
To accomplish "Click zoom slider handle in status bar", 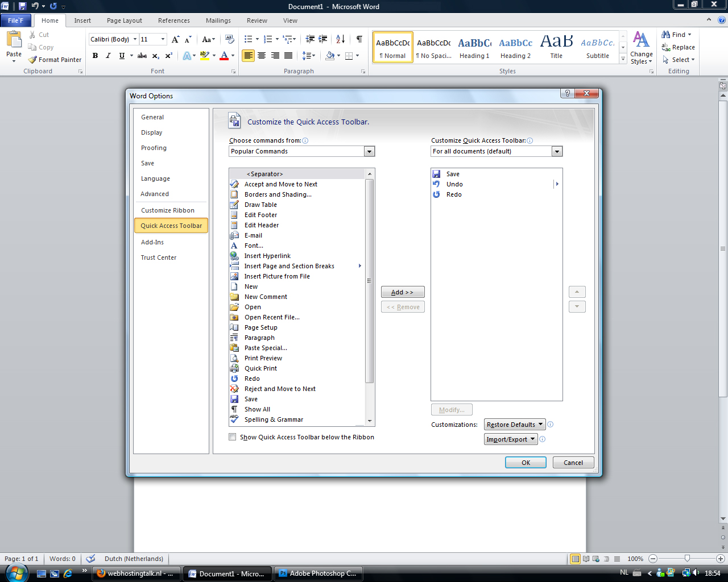I will click(x=687, y=559).
